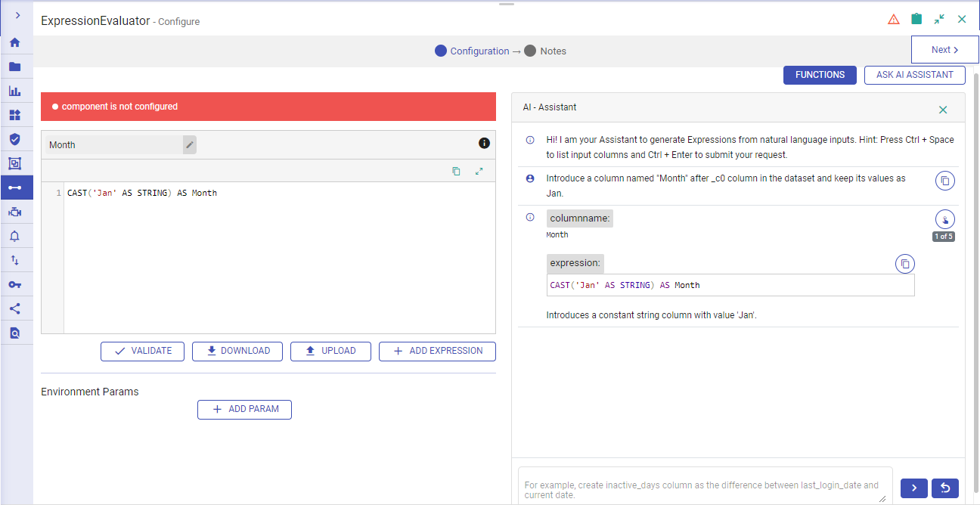Click the Environment Params heading
This screenshot has width=980, height=505.
click(x=90, y=392)
